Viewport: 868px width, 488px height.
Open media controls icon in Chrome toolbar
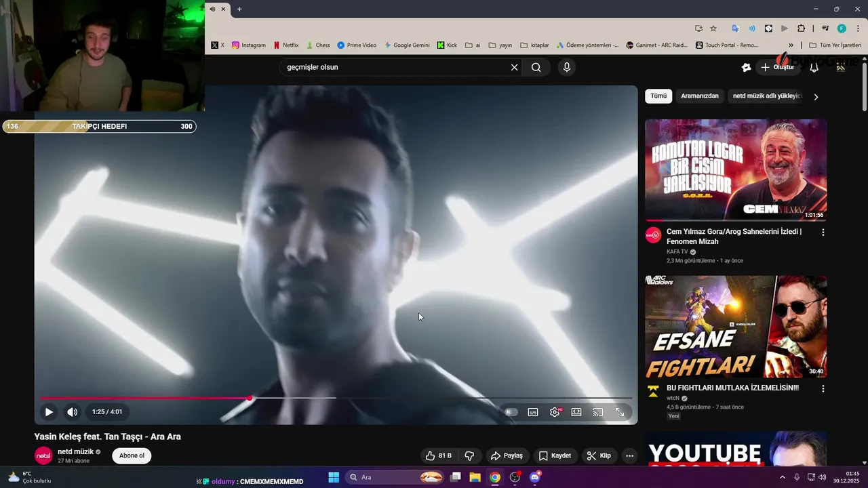[x=825, y=28]
